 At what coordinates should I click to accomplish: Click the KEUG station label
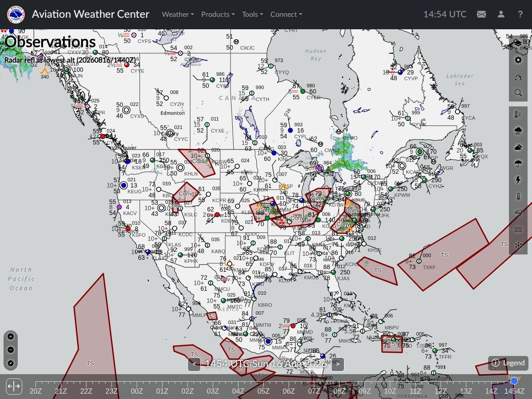tap(135, 192)
